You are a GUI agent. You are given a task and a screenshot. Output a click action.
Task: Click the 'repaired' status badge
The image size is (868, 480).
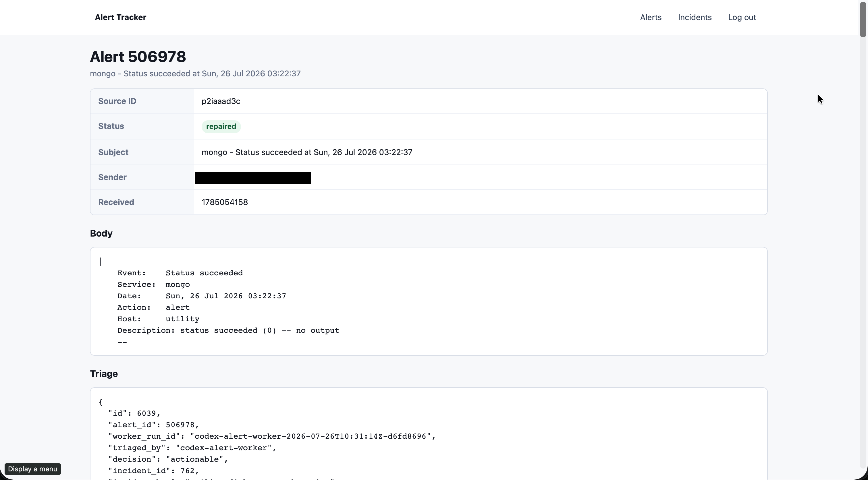coord(221,126)
